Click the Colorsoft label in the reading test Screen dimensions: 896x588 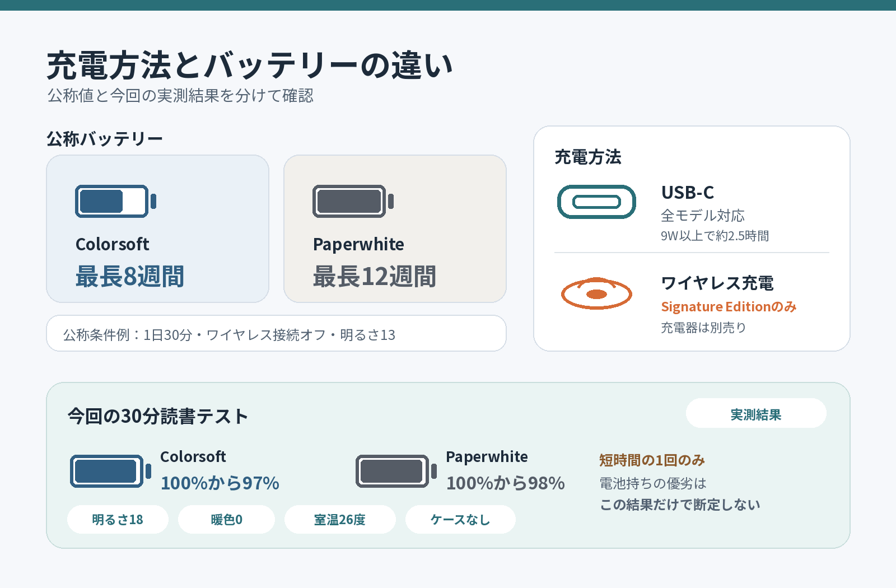[193, 457]
